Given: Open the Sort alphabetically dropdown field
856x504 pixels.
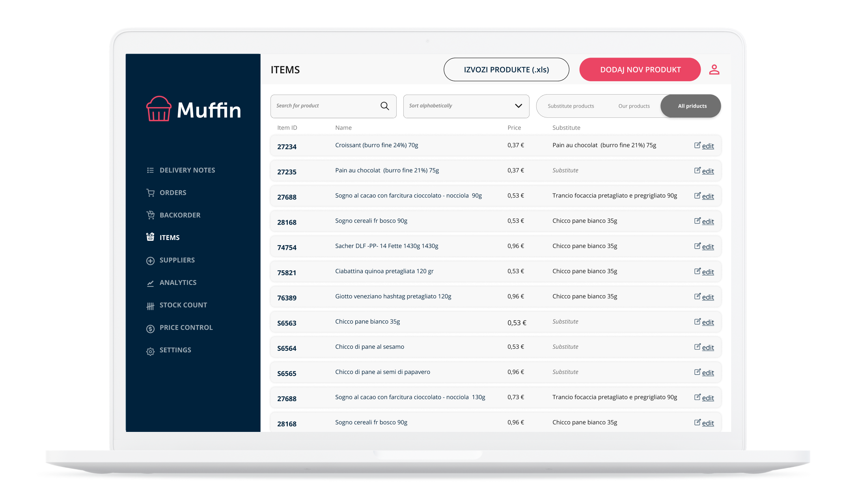Looking at the screenshot, I should coord(457,106).
